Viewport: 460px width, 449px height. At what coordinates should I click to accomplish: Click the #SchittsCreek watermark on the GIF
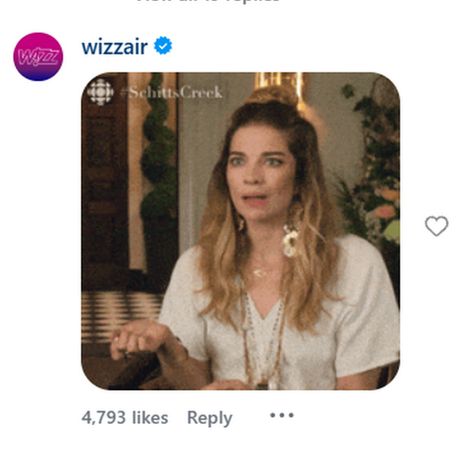coord(171,92)
